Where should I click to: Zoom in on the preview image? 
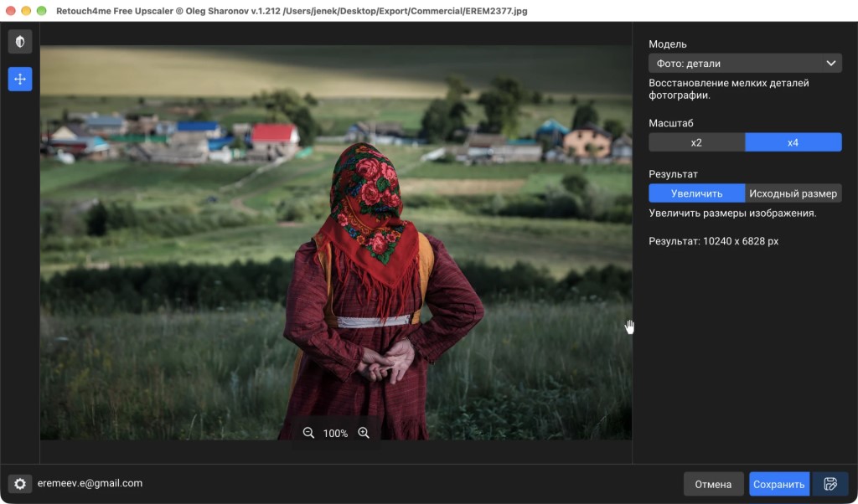(x=364, y=433)
